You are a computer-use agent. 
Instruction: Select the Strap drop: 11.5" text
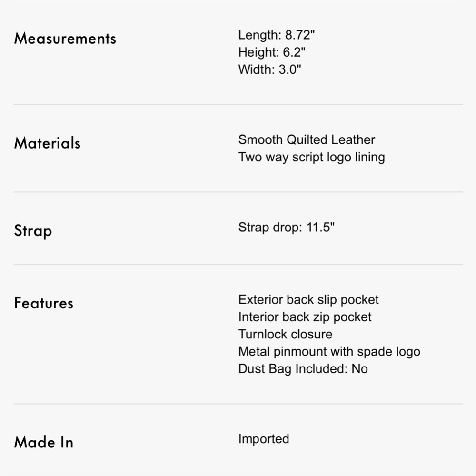pos(287,228)
